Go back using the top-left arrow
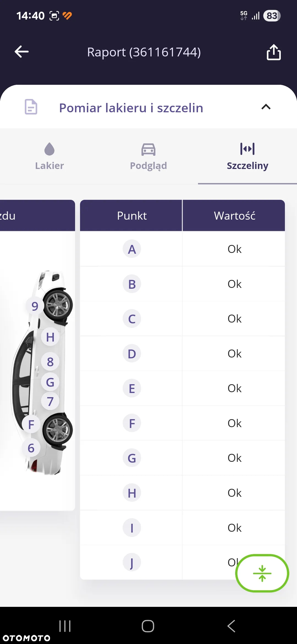 22,52
